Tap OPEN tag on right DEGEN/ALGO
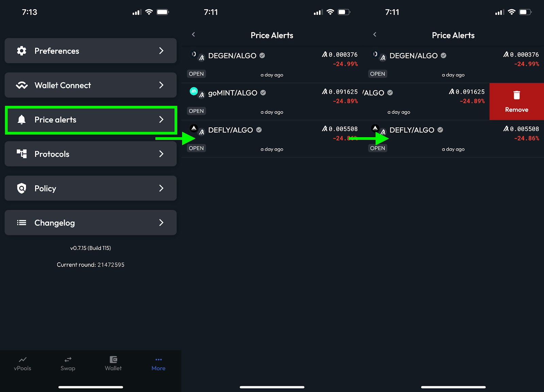Viewport: 544px width, 392px height. (x=377, y=74)
